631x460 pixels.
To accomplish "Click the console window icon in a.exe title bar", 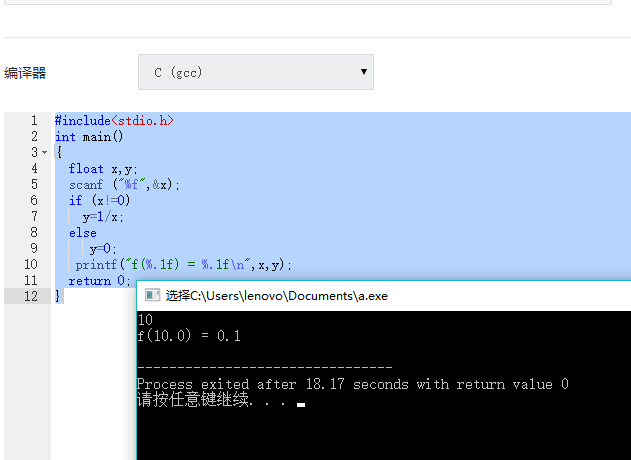I will pos(152,295).
